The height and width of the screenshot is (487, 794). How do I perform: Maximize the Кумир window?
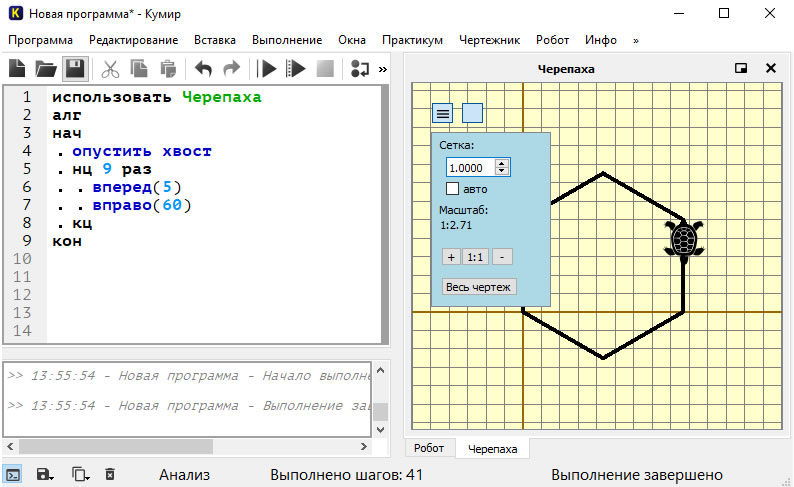tap(724, 14)
